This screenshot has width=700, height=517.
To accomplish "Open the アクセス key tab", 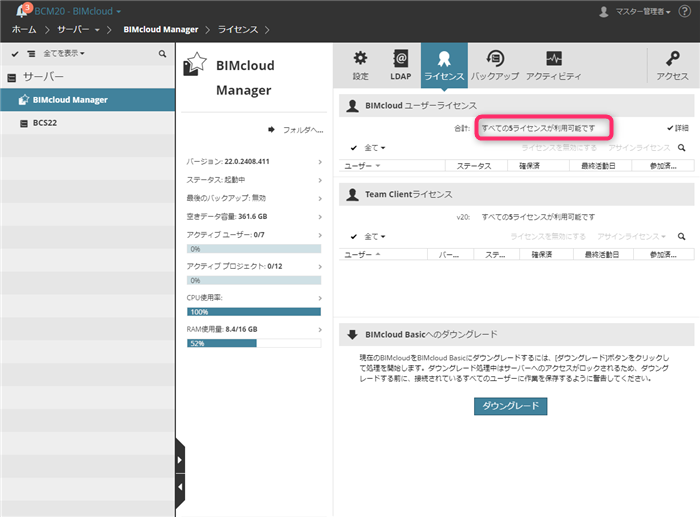I will [x=672, y=65].
